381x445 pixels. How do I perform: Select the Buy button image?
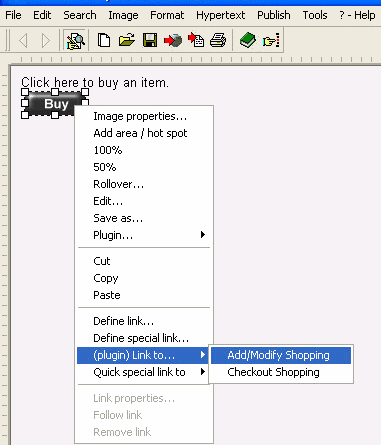(55, 104)
